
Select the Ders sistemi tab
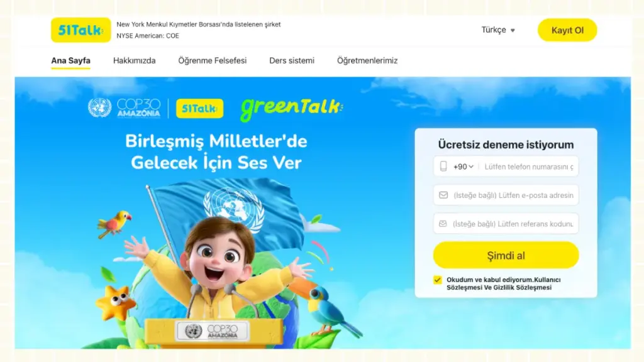292,61
